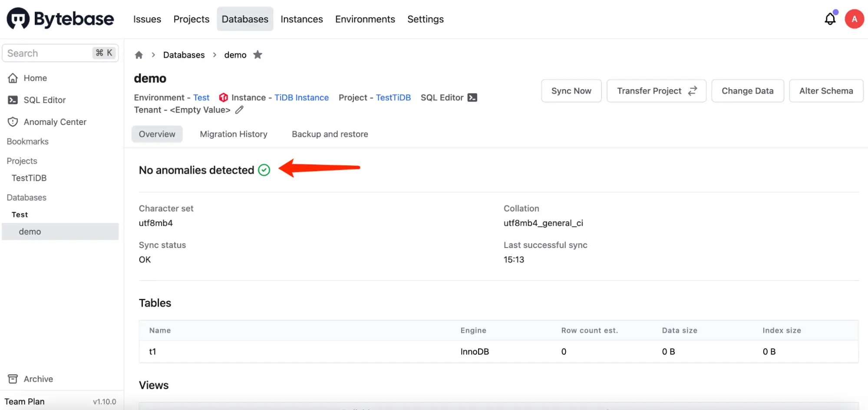Open the Projects menu
This screenshot has width=868, height=410.
pyautogui.click(x=191, y=19)
